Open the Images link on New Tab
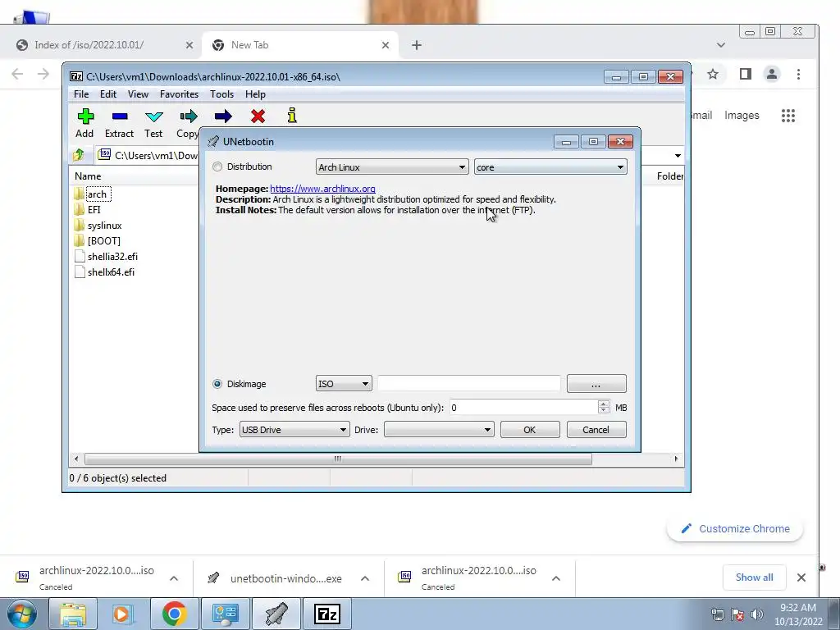840x630 pixels. [742, 115]
